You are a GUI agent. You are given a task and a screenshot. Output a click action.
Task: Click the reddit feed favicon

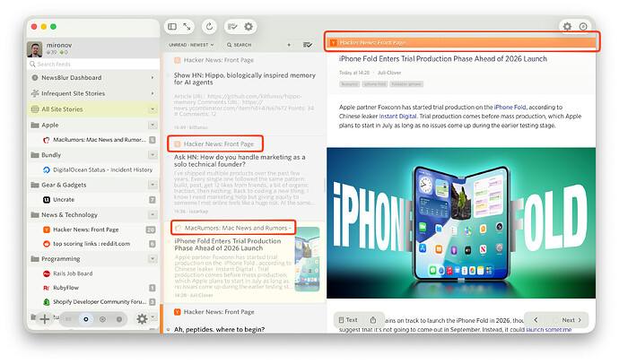[x=46, y=244]
